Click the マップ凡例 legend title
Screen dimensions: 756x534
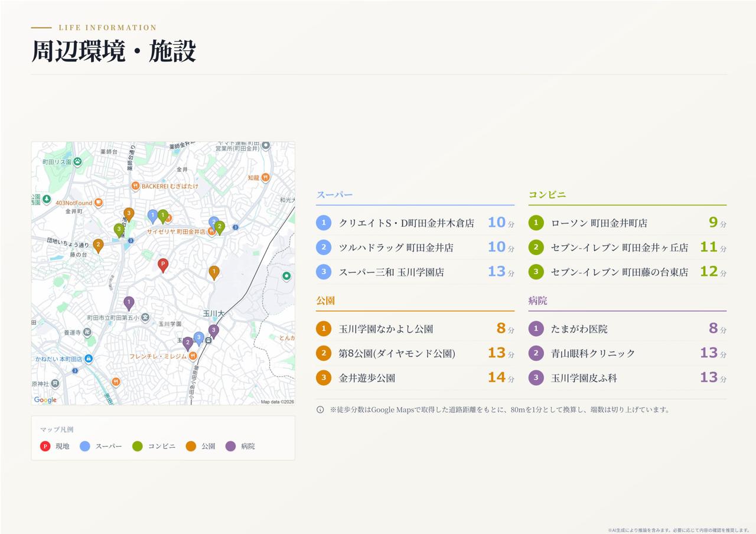(57, 429)
